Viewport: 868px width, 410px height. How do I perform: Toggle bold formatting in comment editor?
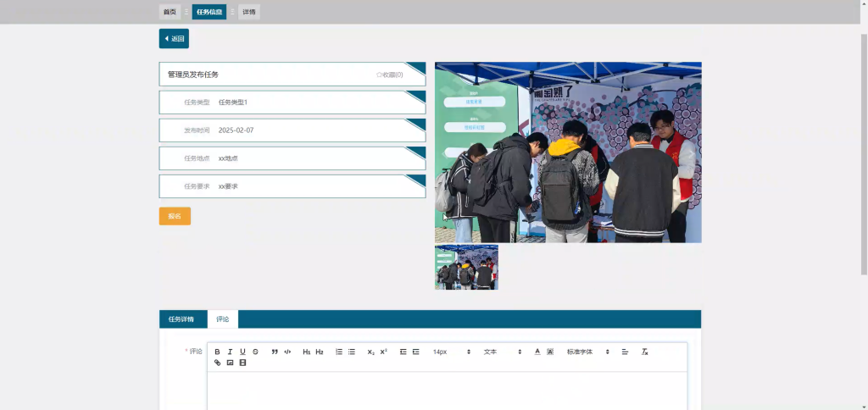(x=217, y=352)
